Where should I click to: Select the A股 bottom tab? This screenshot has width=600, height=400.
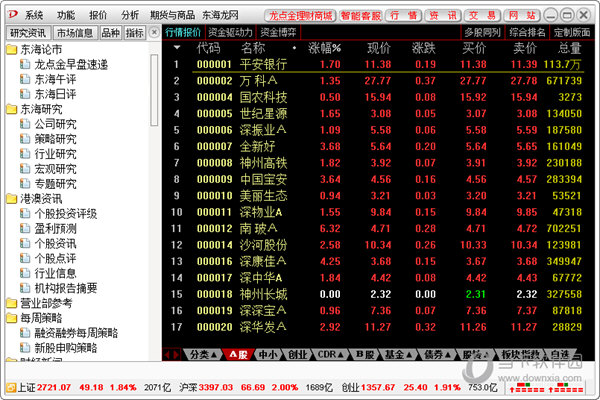238,355
